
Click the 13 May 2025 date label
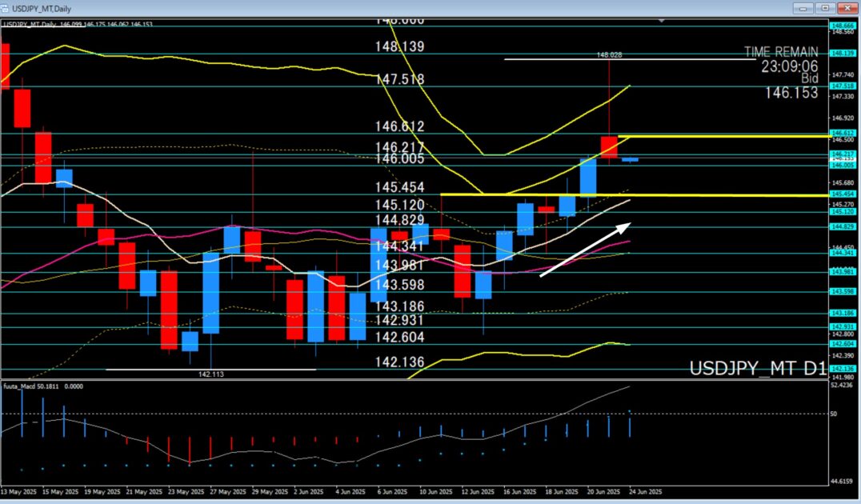(x=20, y=490)
